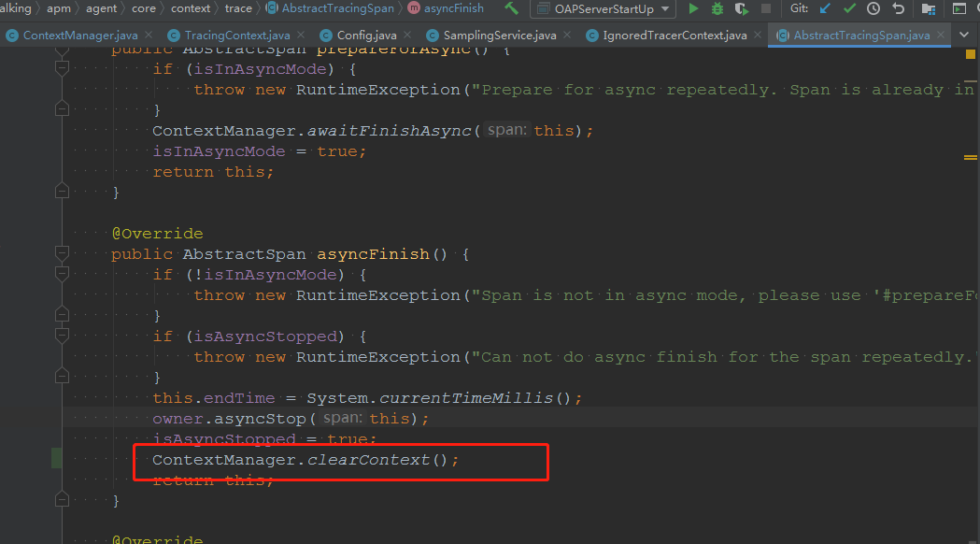The image size is (980, 544).
Task: Click the green change marker in the gutter
Action: (56, 458)
